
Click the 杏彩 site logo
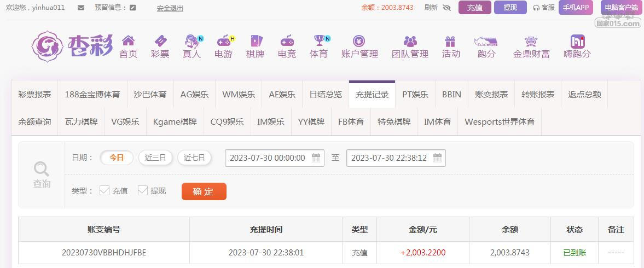[x=72, y=46]
